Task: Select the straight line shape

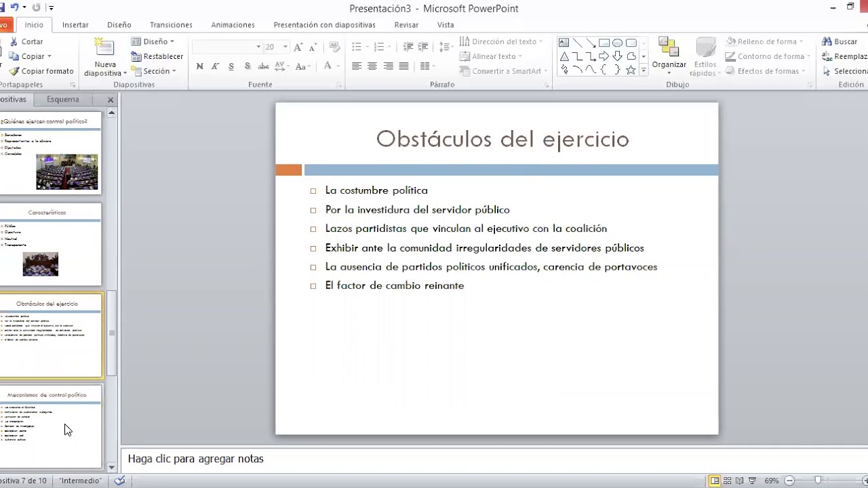Action: point(577,43)
